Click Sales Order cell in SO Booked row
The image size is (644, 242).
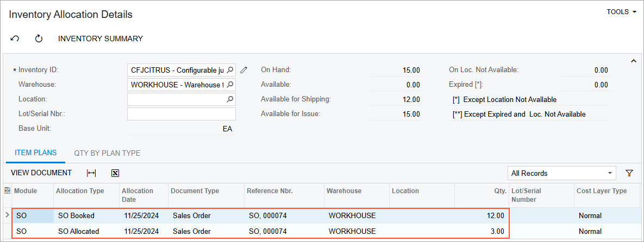pos(206,215)
